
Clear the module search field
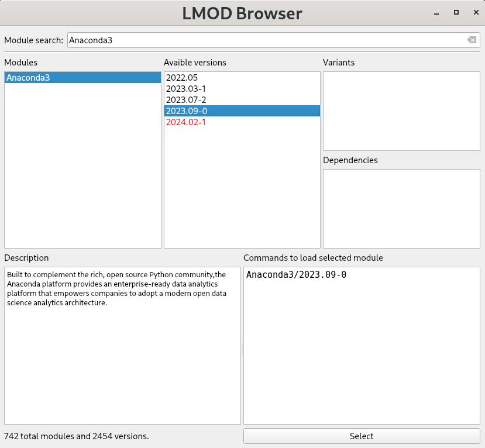click(472, 40)
